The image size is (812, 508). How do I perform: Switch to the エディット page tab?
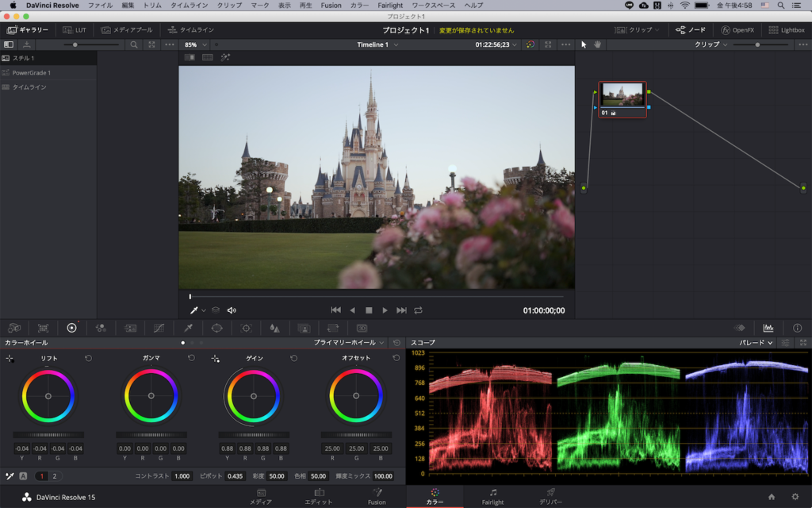(319, 497)
